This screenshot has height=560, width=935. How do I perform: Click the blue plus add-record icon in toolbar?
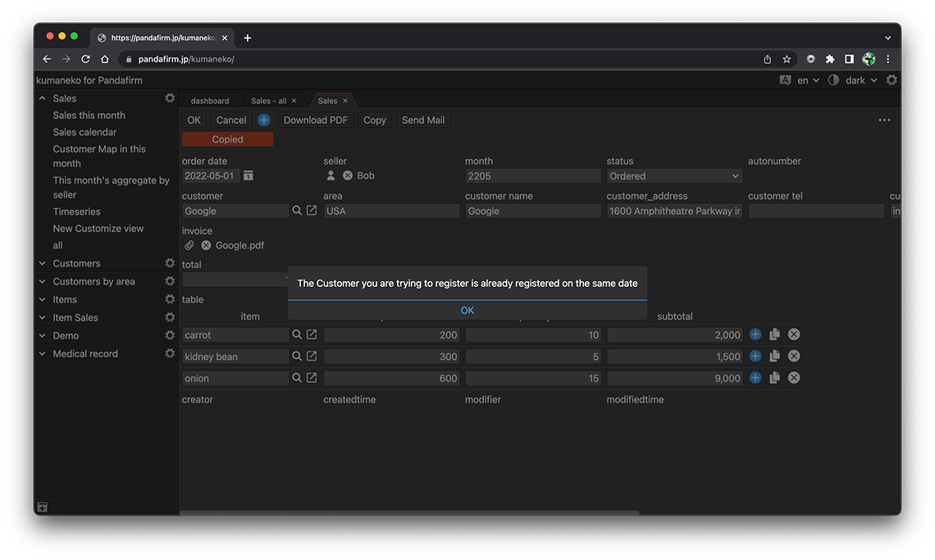point(264,120)
